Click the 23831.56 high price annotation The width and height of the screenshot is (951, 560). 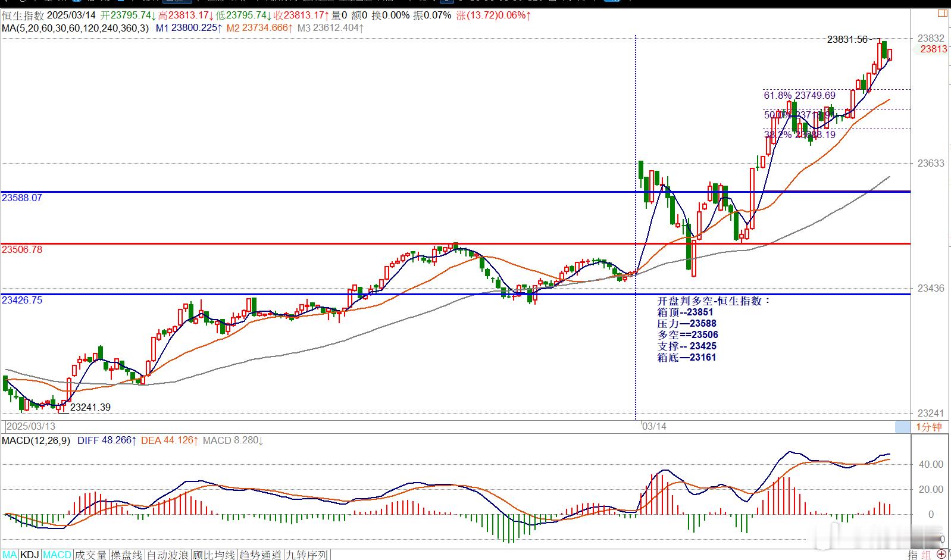coord(847,39)
